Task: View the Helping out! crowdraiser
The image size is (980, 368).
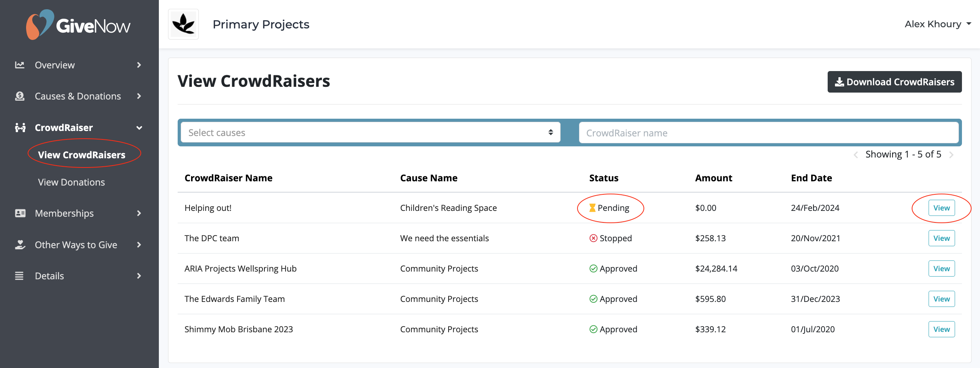Action: point(942,208)
